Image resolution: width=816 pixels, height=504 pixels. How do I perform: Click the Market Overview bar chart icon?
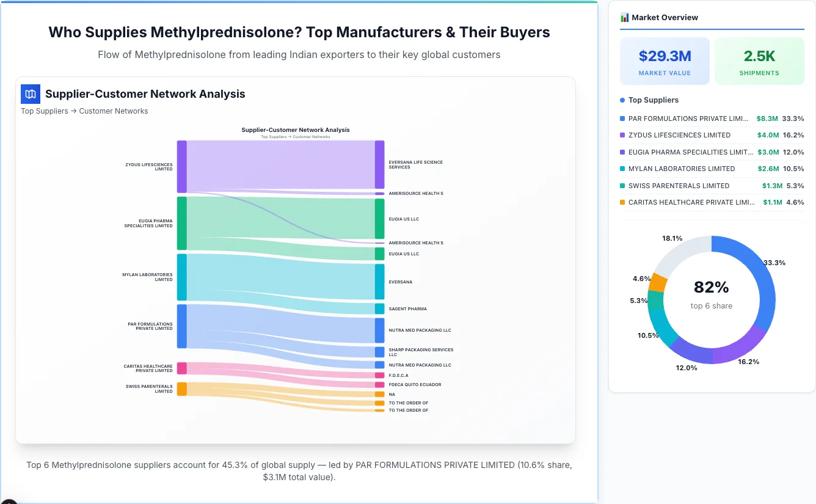tap(624, 18)
